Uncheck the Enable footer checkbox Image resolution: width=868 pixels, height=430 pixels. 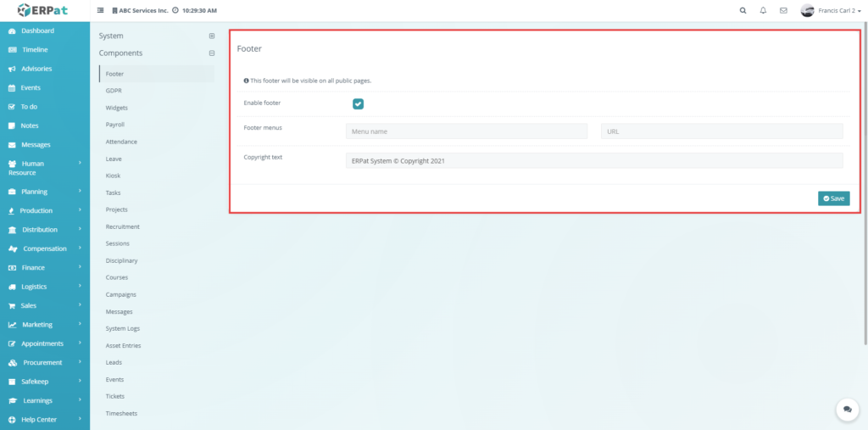coord(359,103)
